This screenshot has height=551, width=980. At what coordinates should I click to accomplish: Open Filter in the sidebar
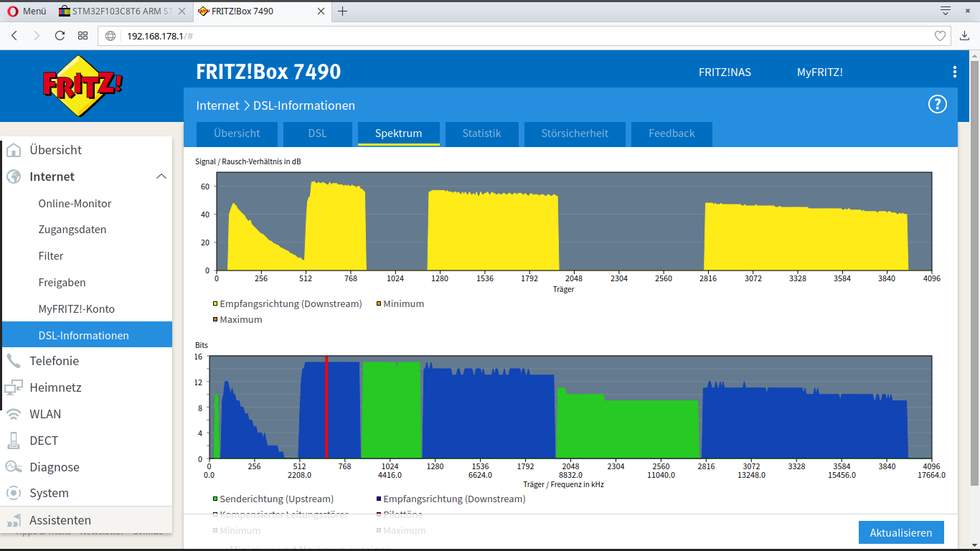[x=51, y=256]
